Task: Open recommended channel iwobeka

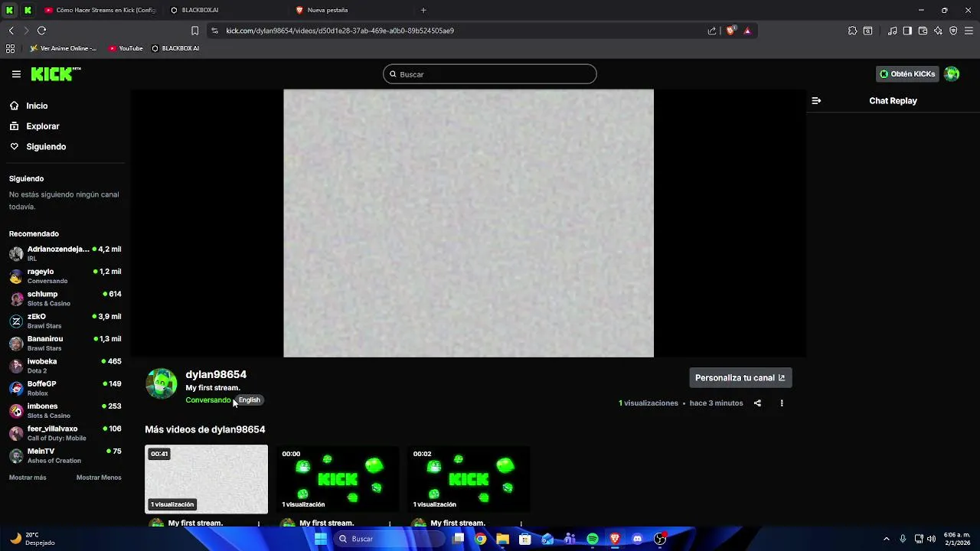Action: [x=65, y=366]
